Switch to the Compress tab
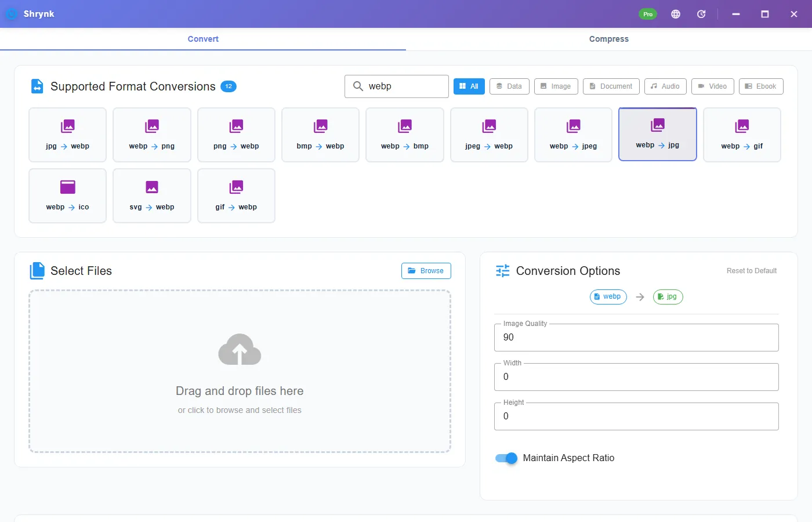 coord(609,39)
